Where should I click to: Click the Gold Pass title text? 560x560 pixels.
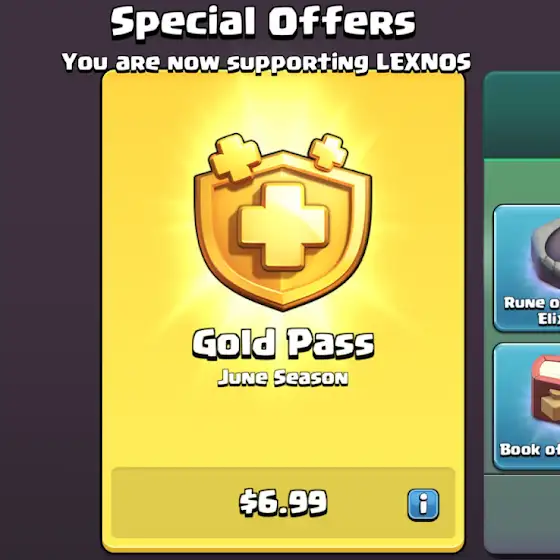[283, 343]
